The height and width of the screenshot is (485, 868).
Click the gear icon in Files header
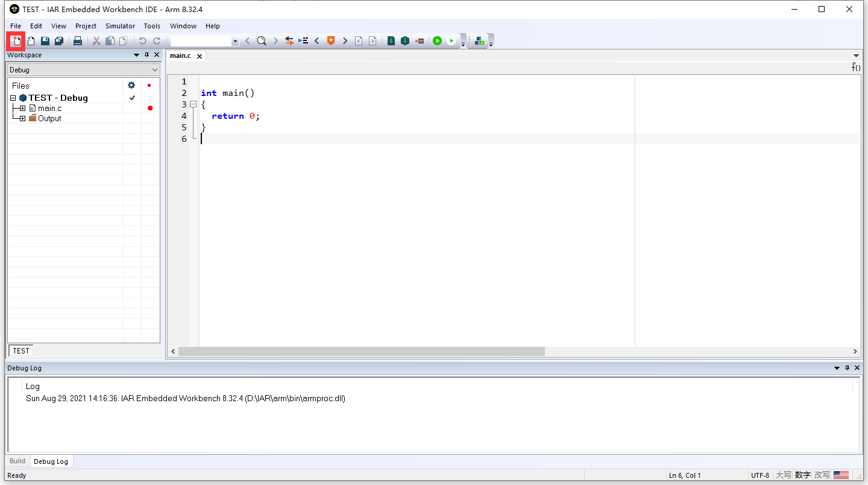pos(131,85)
